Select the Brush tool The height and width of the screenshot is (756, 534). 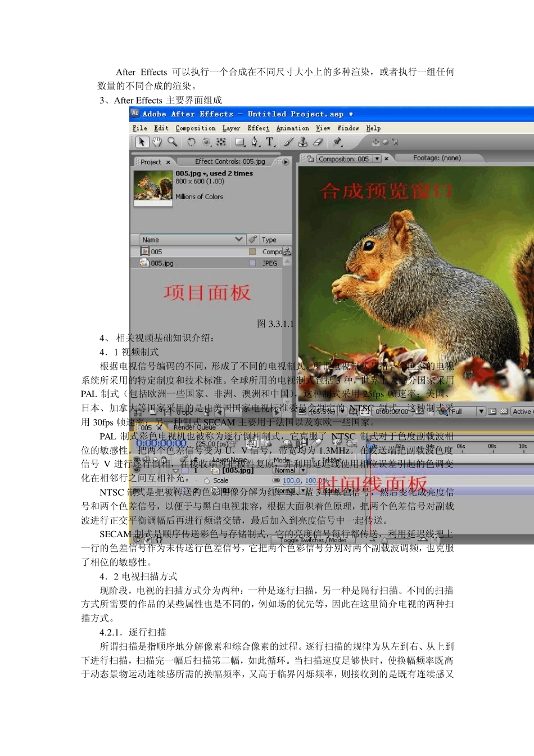pos(288,142)
